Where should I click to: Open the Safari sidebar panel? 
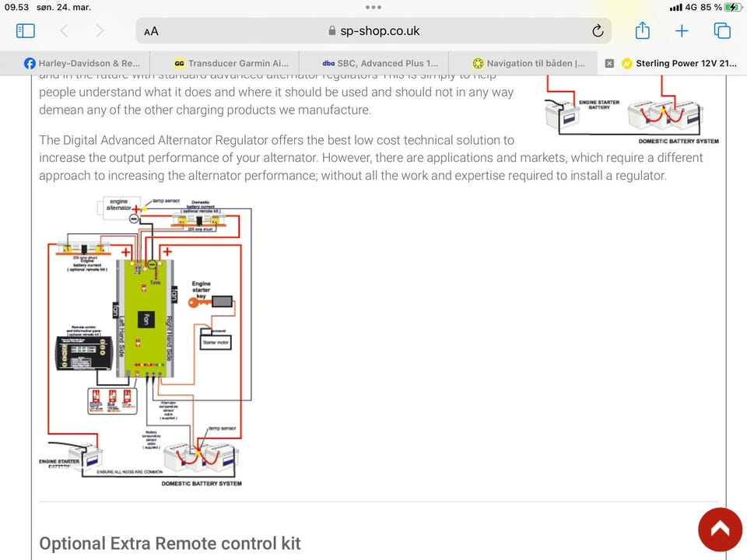click(26, 31)
